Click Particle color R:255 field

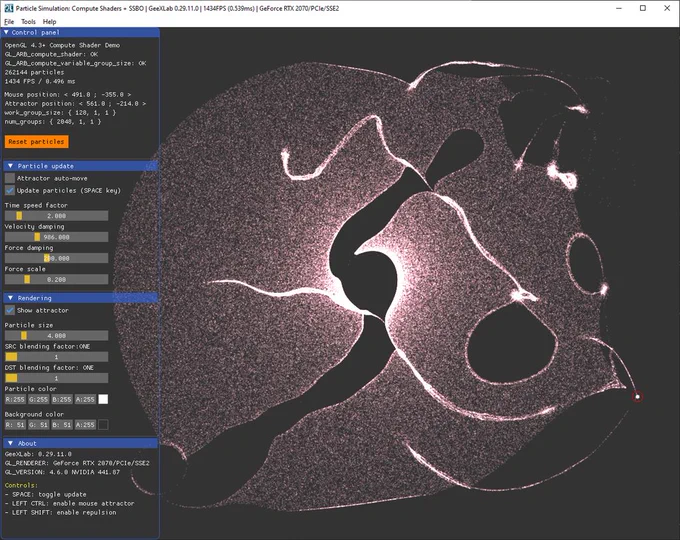coord(15,399)
